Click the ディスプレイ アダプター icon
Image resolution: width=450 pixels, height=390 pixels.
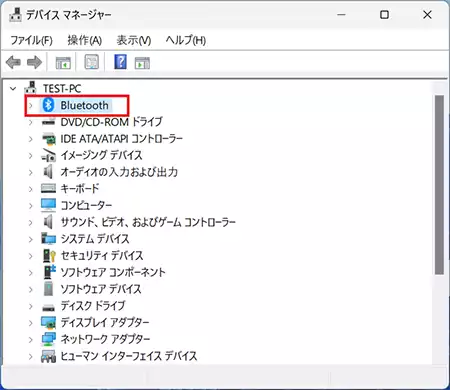tap(49, 322)
